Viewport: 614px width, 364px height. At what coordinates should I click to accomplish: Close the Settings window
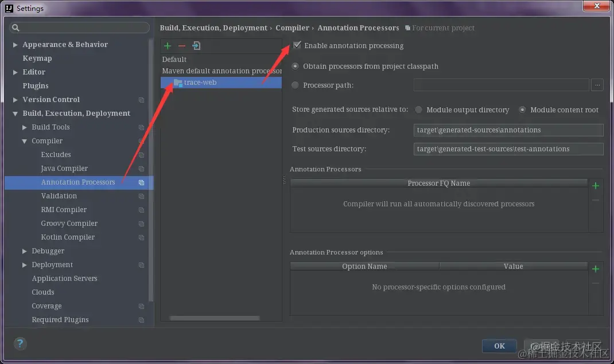(596, 6)
